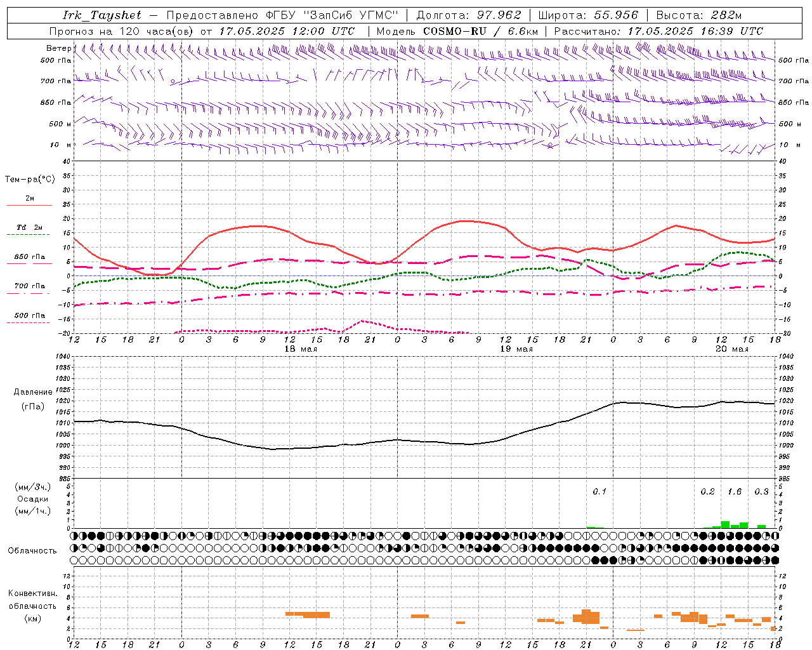Click the "500 м" wind level label at left
The height and width of the screenshot is (650, 812).
[x=60, y=124]
